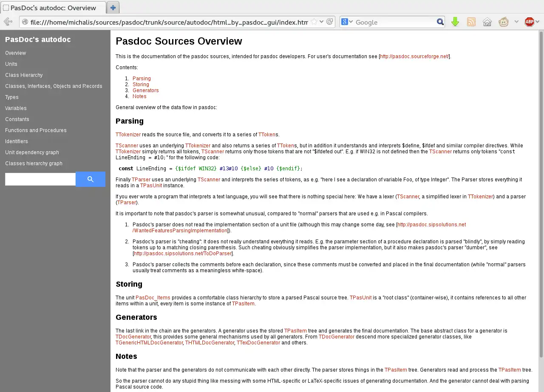Screen dimensions: 544x392
Task: Open the Greasemonkey dropdown arrow
Action: 516,22
